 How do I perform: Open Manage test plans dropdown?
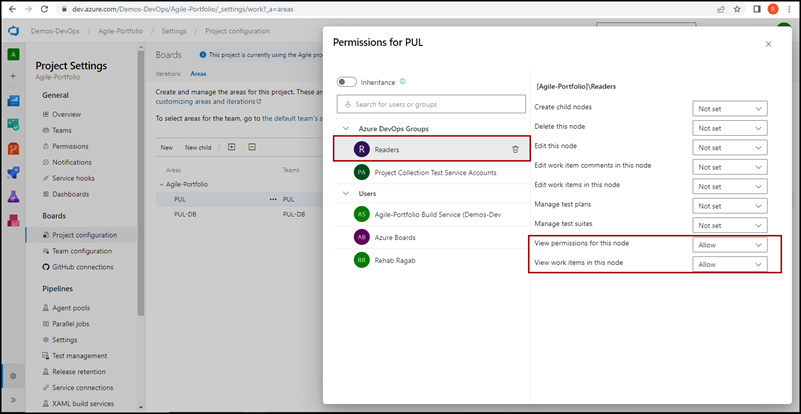(730, 206)
